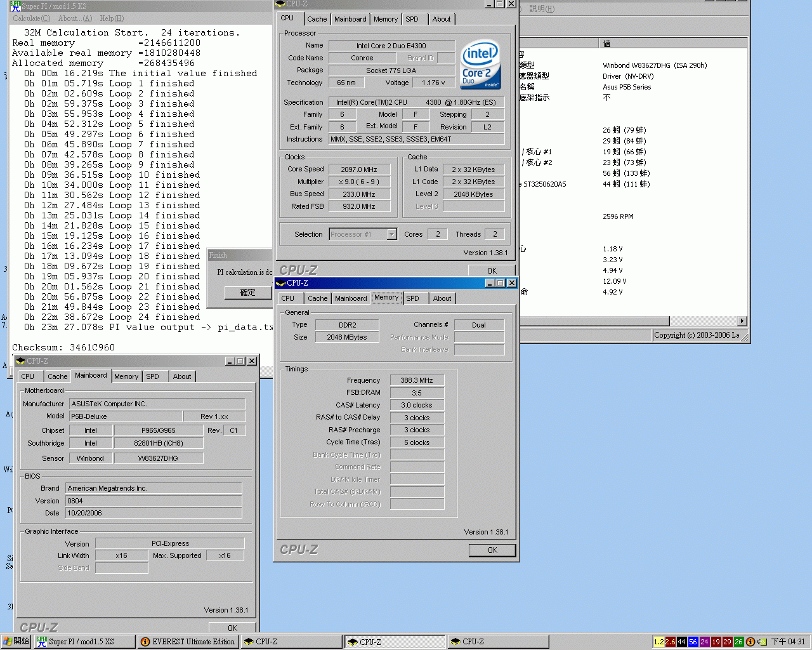Open the Processor #1 selection dropdown
This screenshot has height=650, width=812.
(x=391, y=234)
